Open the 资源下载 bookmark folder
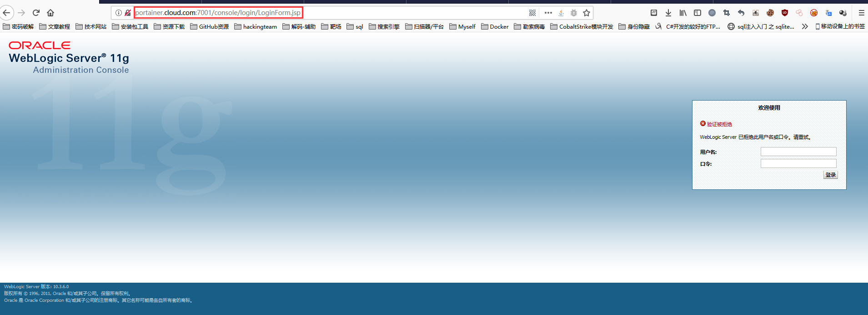Screen dimensions: 868x315 click(x=170, y=26)
